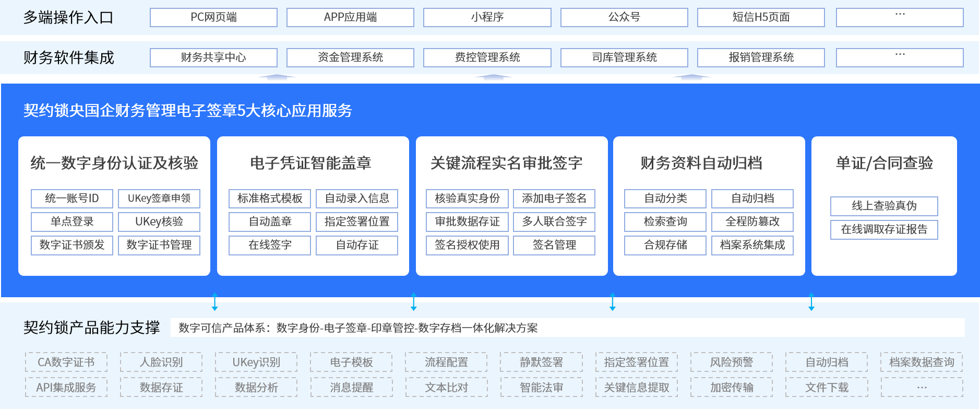Select the 统一账号ID item

[x=72, y=198]
